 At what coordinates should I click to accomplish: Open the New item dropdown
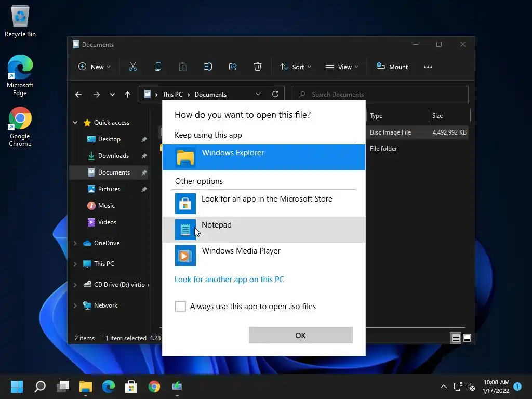point(95,67)
